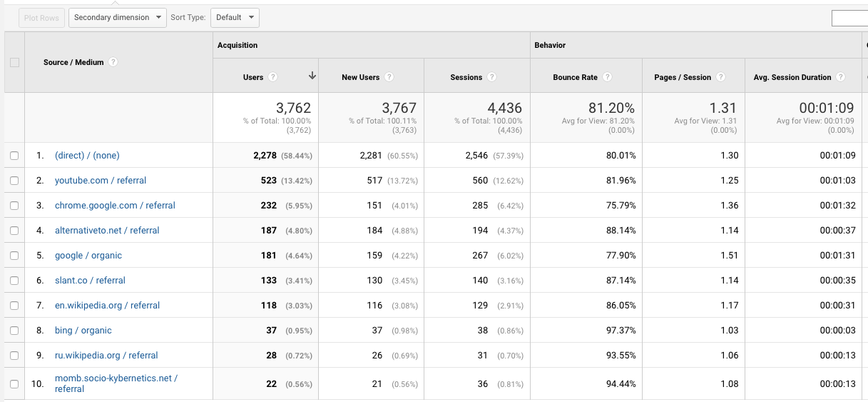Open momb.socio-kybernetics.net / referral link
This screenshot has width=868, height=402.
click(x=116, y=383)
